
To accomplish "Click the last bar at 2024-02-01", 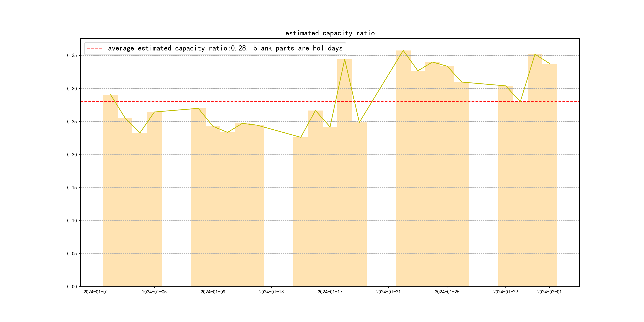I will 549,175.
